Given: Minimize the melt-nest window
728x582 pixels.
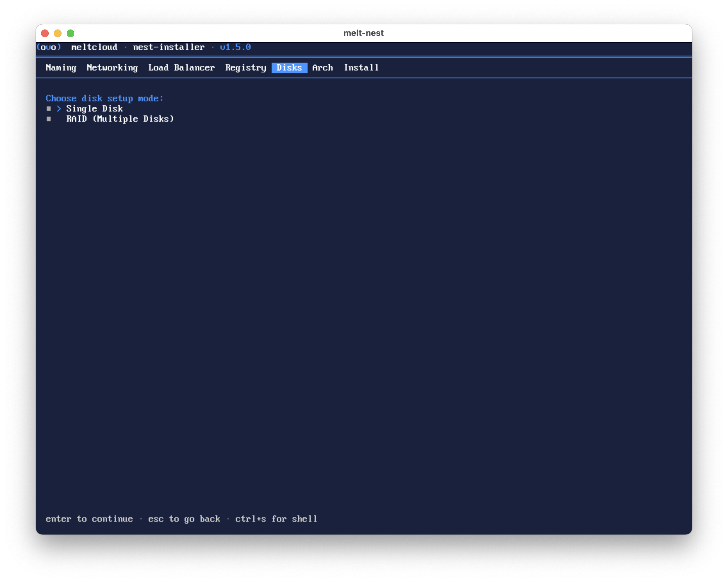Looking at the screenshot, I should coord(58,33).
